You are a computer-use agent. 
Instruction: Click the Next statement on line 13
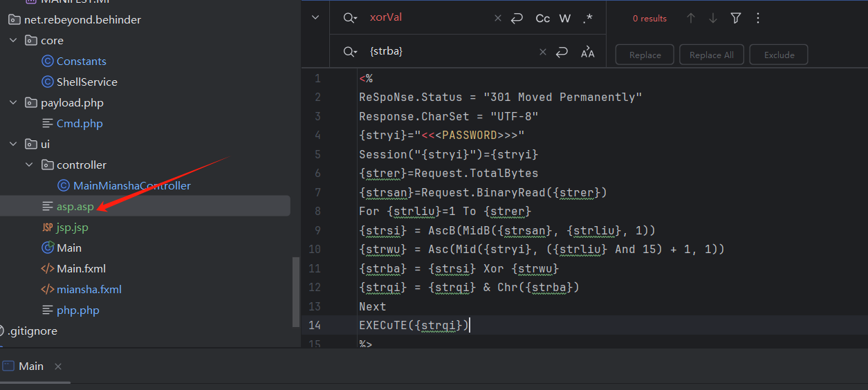[x=372, y=306]
